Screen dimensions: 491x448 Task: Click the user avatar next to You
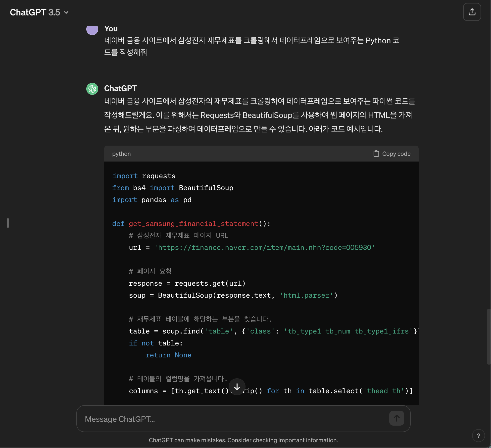tap(92, 30)
